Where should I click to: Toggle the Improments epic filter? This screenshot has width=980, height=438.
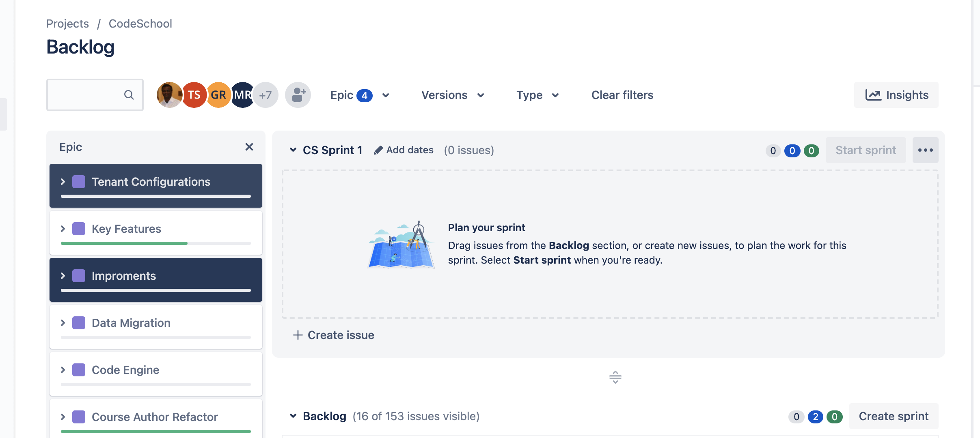click(156, 280)
